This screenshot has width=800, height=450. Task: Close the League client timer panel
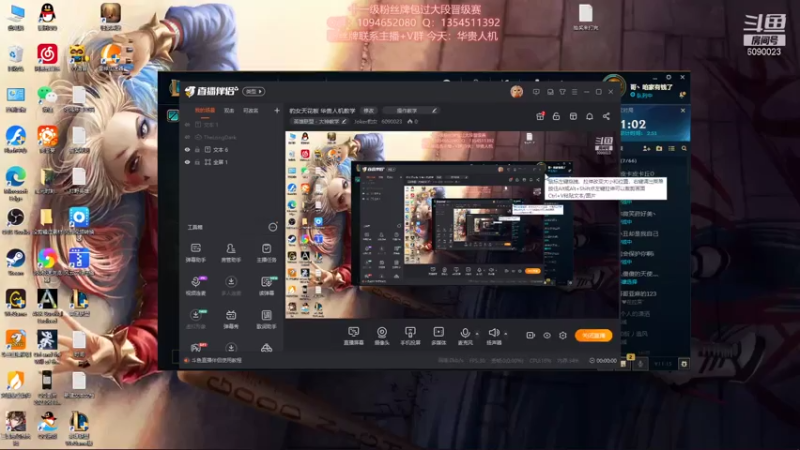[x=683, y=110]
